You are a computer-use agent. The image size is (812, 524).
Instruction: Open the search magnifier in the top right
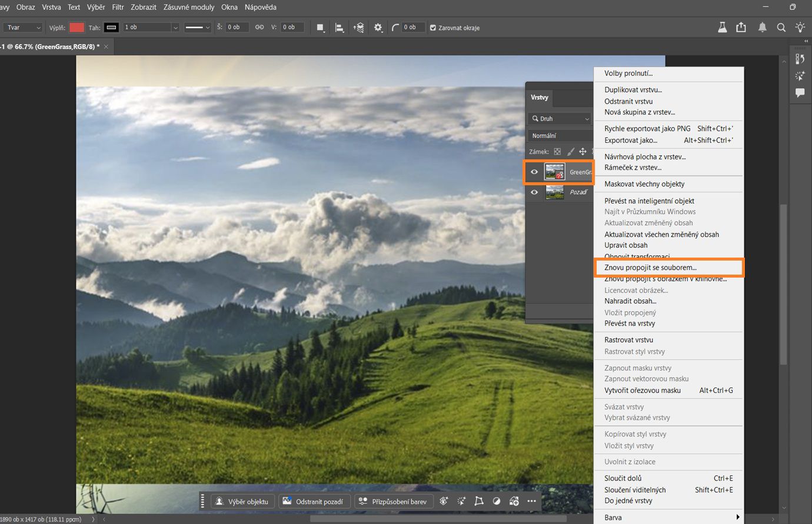pos(781,28)
